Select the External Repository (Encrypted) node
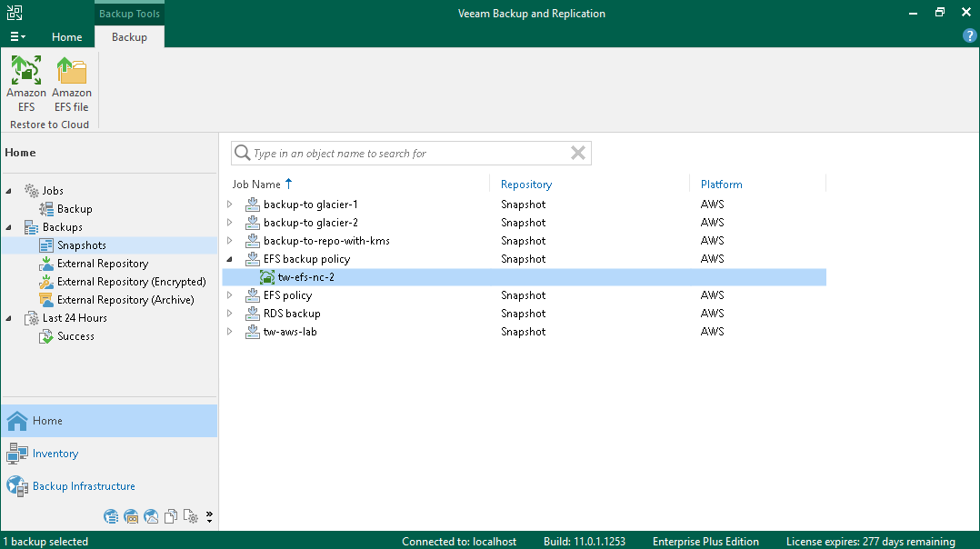 click(131, 282)
